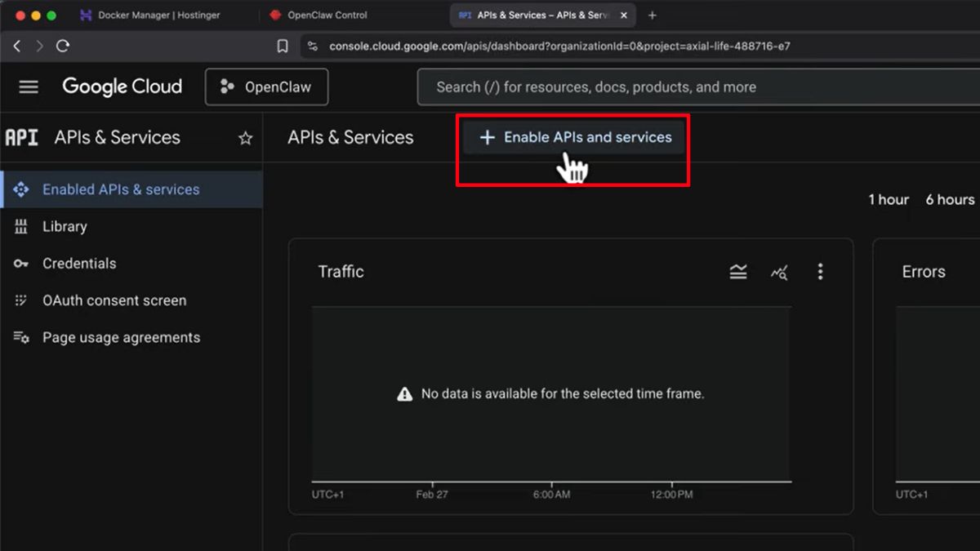Open the Traffic card three-dot menu

point(820,272)
